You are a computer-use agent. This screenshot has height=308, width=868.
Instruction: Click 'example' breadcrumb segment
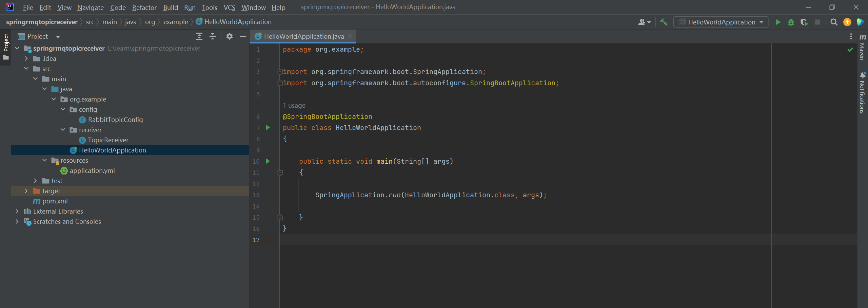[x=176, y=22]
